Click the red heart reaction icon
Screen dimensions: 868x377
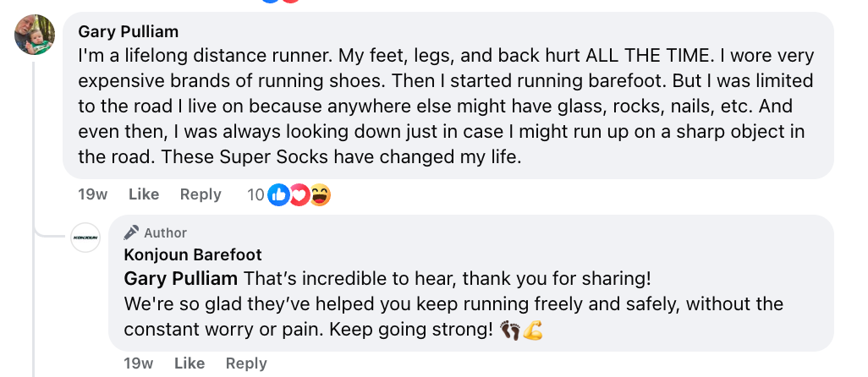(299, 194)
